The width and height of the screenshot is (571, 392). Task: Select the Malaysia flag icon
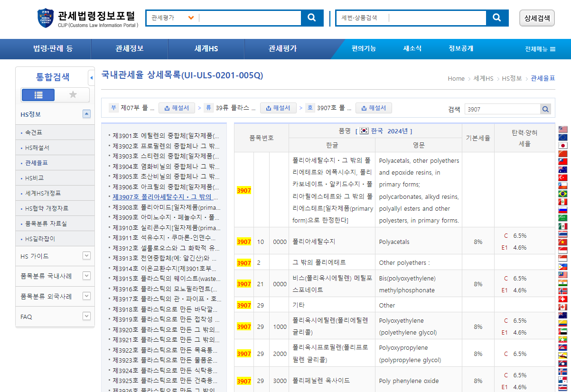point(563,275)
